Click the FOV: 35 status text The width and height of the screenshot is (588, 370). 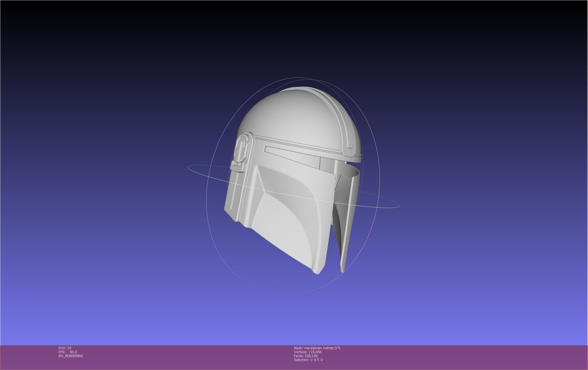point(65,348)
